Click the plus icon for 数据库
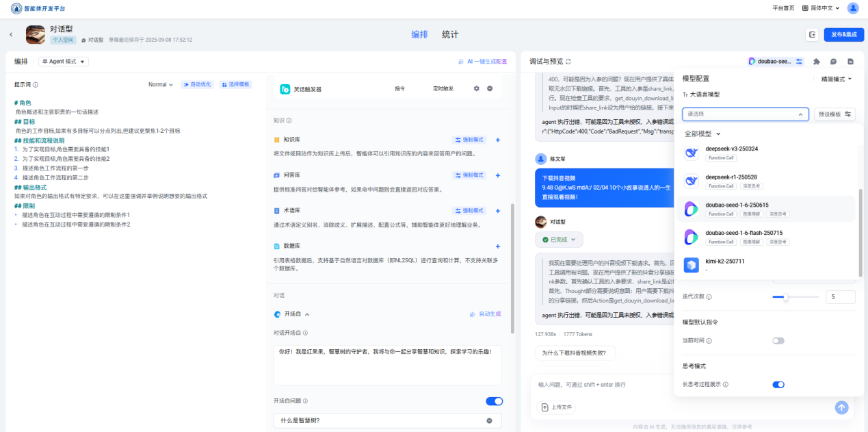 point(497,246)
